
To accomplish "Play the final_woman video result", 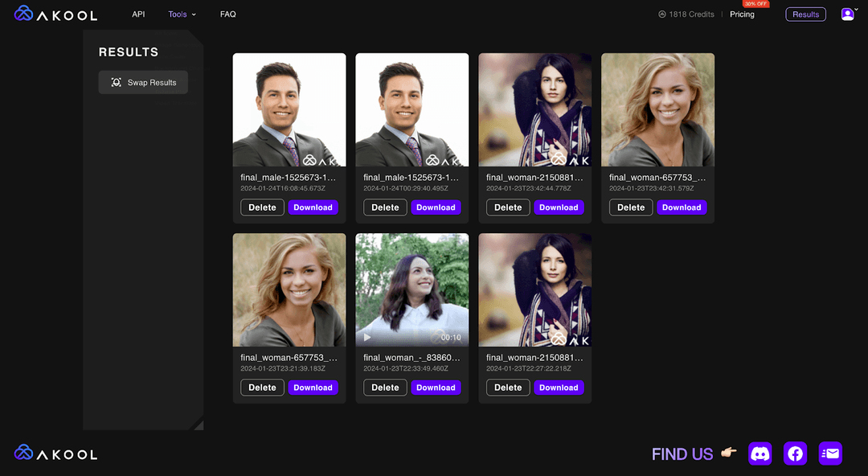I will [367, 337].
